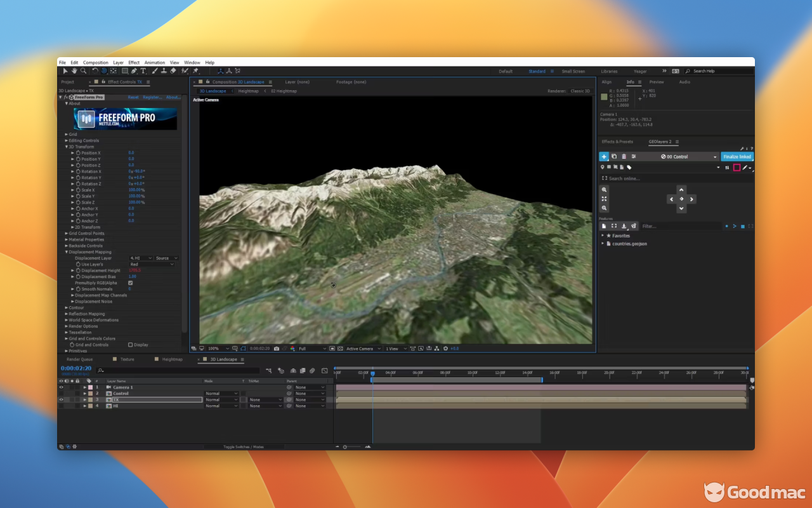The width and height of the screenshot is (812, 508).
Task: Open the Composition menu
Action: tap(96, 63)
